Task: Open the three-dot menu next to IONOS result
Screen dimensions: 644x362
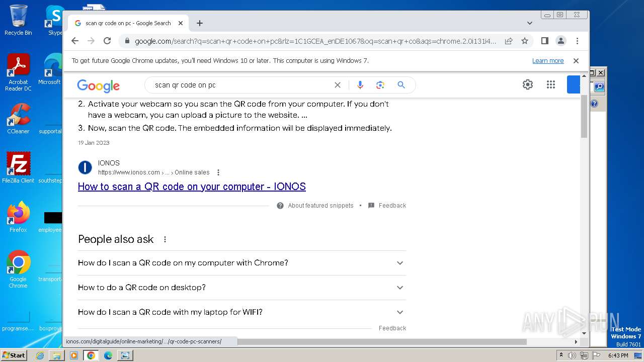Action: 218,172
